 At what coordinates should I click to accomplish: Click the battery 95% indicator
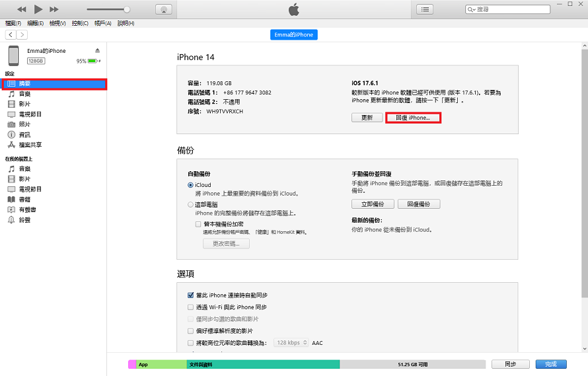89,61
